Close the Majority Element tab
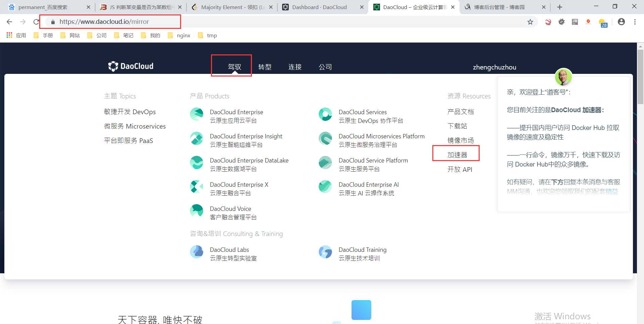This screenshot has height=324, width=644. click(271, 7)
